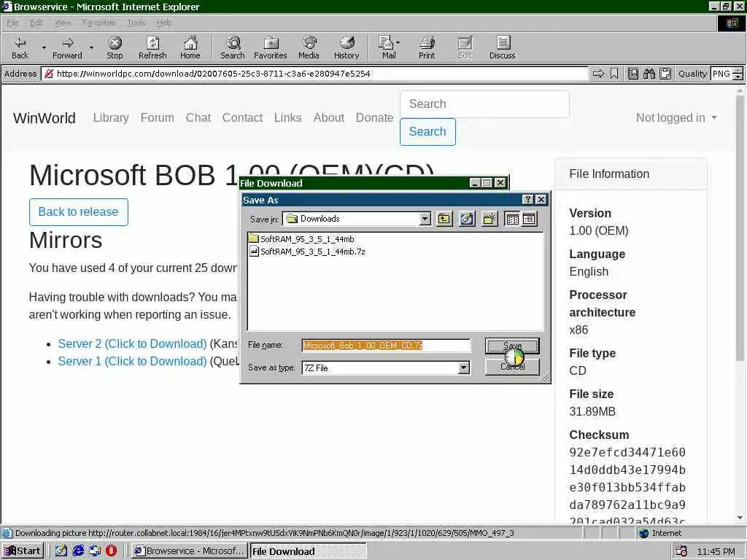
Task: Open the Donate nav link
Action: [374, 117]
